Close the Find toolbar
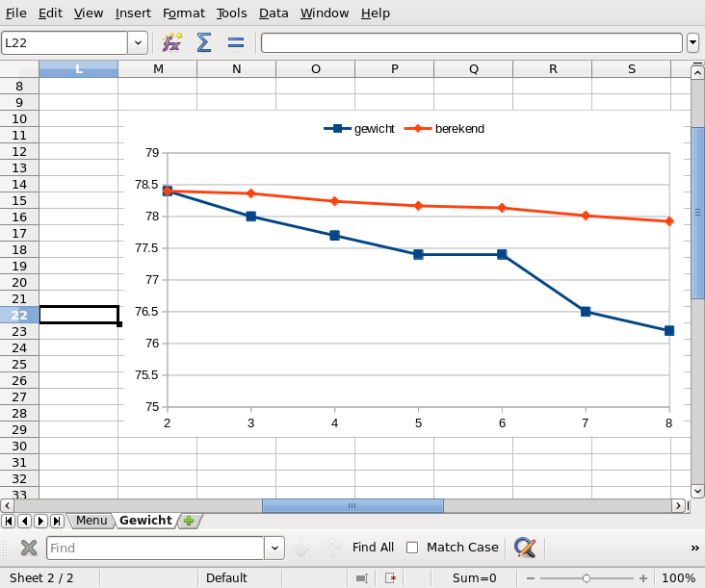 coord(28,548)
